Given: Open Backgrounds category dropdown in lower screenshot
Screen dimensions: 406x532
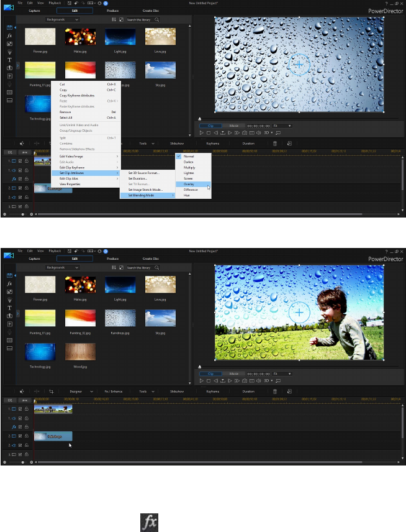Looking at the screenshot, I should [62, 267].
